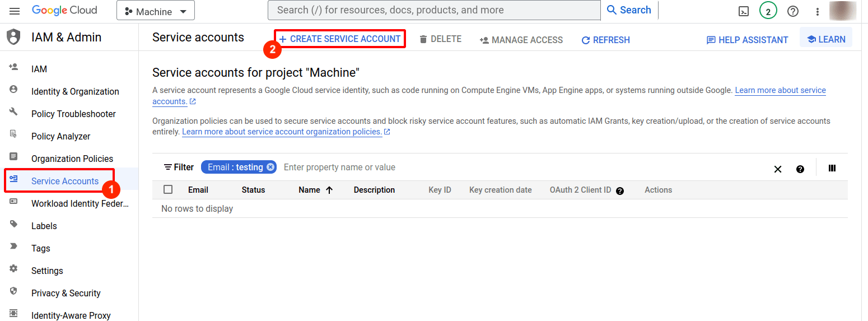868x321 pixels.
Task: Click the Privacy & Security shield icon
Action: click(x=13, y=291)
